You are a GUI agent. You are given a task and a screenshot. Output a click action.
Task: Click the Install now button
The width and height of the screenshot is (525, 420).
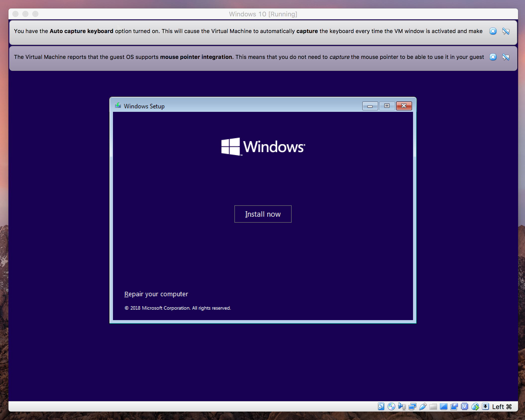[263, 214]
